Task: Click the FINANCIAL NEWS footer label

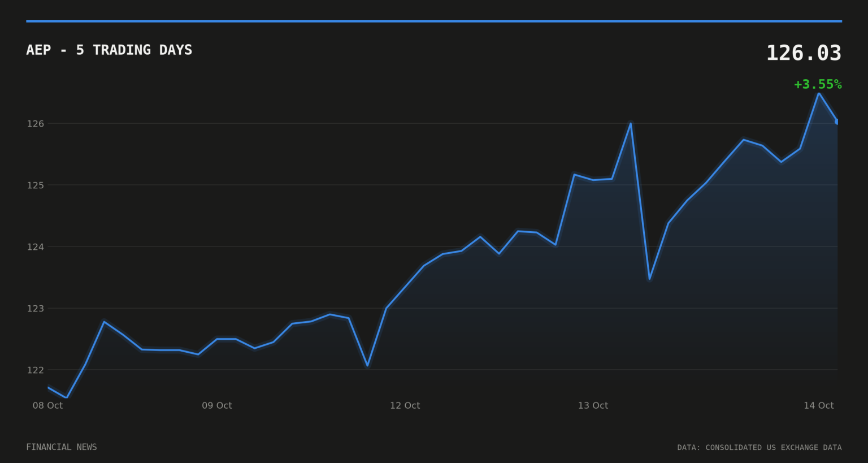Action: coord(62,447)
